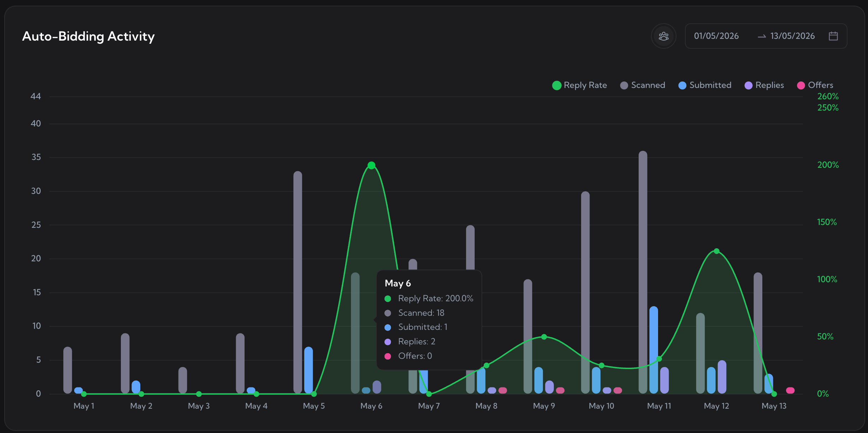This screenshot has height=433, width=868.
Task: Select the May 5 Scanned bar
Action: 298,283
